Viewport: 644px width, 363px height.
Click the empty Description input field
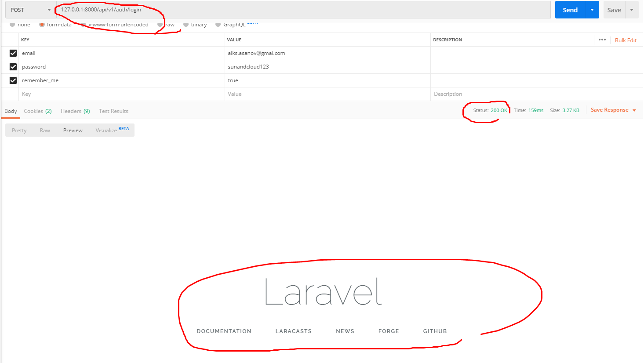click(x=536, y=94)
